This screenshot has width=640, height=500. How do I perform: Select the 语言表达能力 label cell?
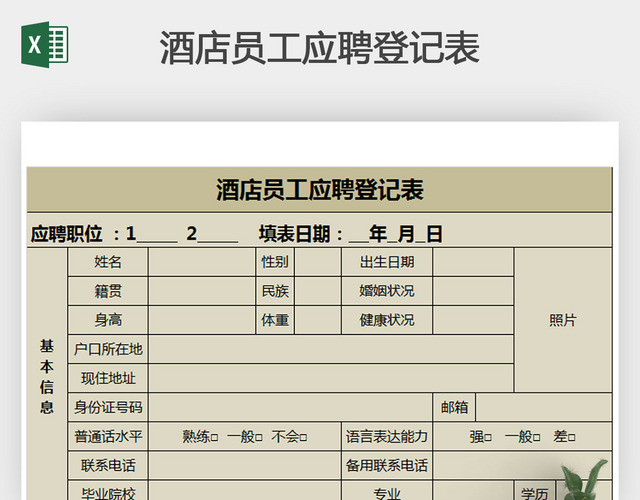coord(387,437)
